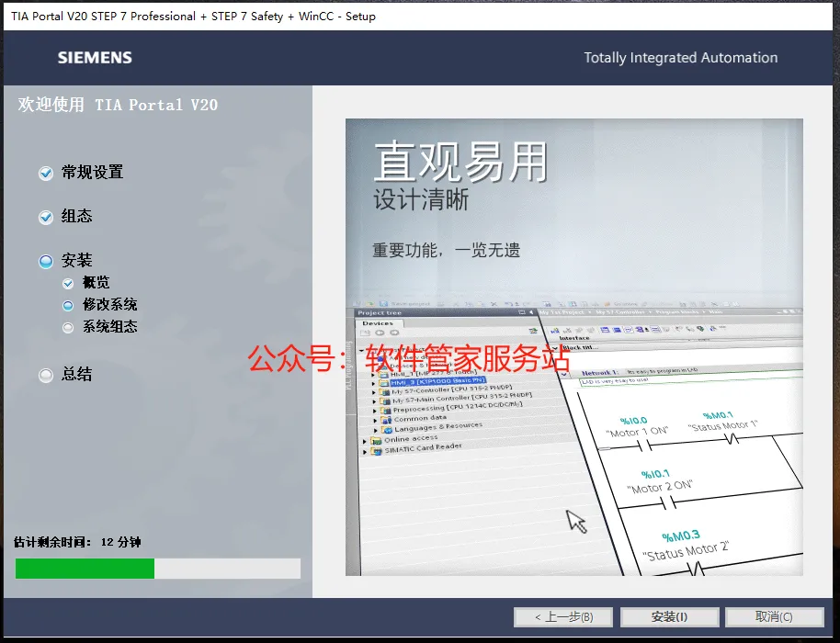This screenshot has width=840, height=643.
Task: Click the 设计清晰 subtitle text
Action: [x=421, y=199]
